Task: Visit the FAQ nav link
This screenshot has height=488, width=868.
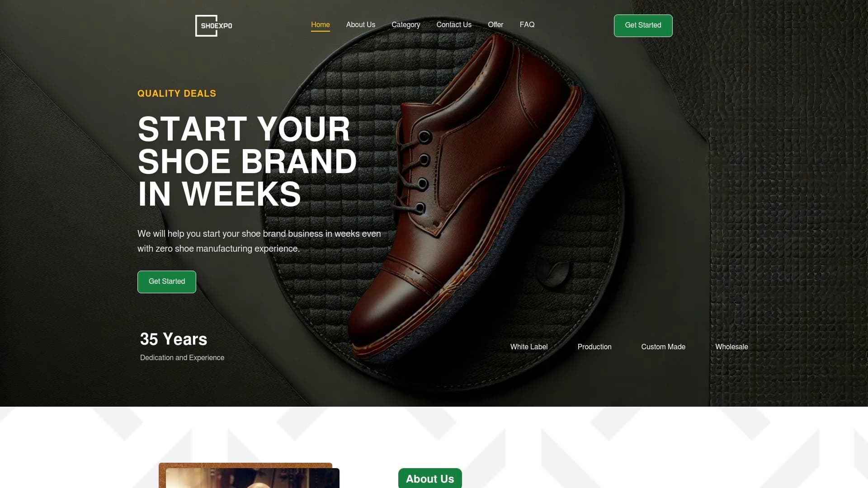Action: (527, 25)
